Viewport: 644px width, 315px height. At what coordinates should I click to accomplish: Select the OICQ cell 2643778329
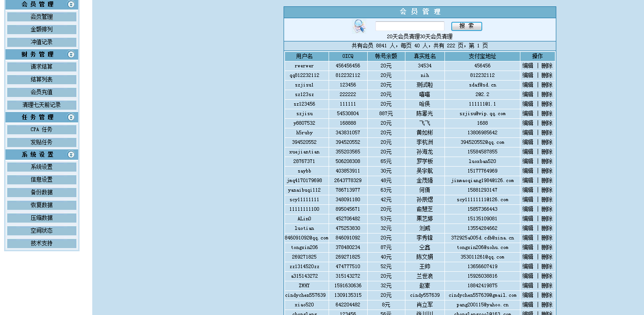(x=348, y=181)
